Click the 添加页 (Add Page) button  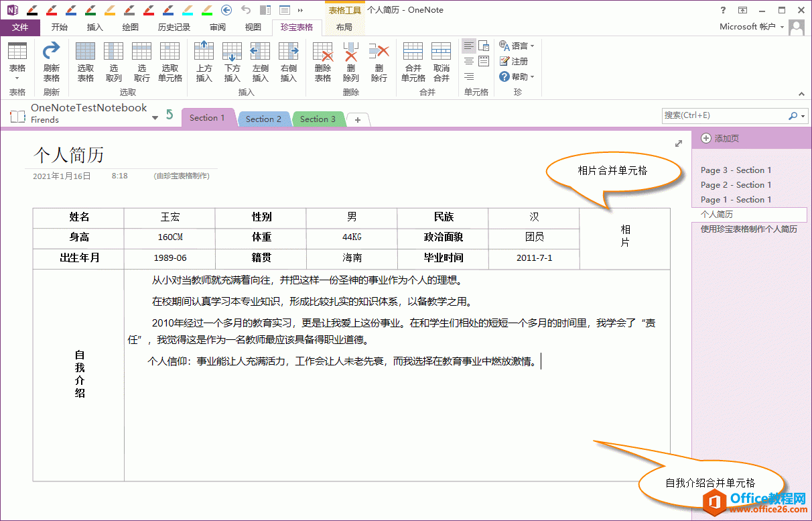tap(722, 138)
